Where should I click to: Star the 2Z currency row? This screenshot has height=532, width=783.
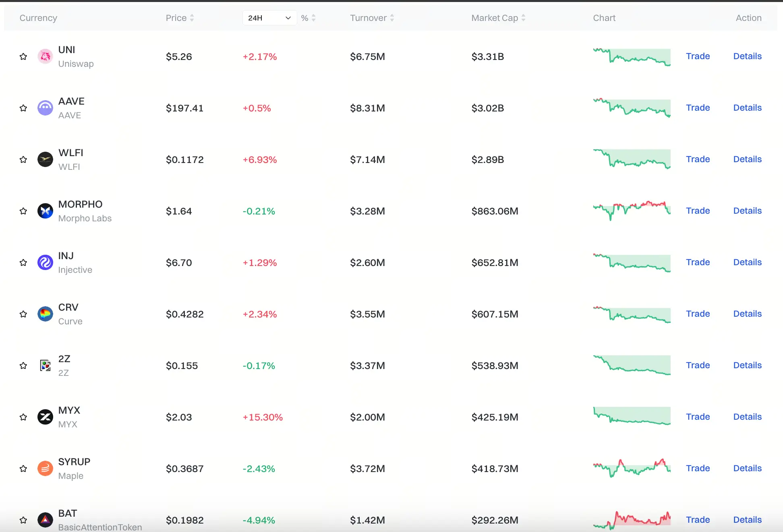pyautogui.click(x=23, y=366)
